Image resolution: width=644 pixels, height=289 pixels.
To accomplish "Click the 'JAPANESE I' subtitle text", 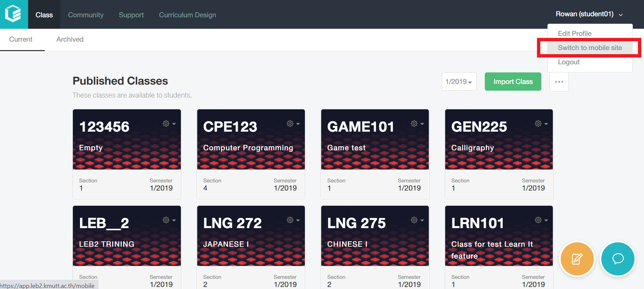I will click(x=226, y=244).
